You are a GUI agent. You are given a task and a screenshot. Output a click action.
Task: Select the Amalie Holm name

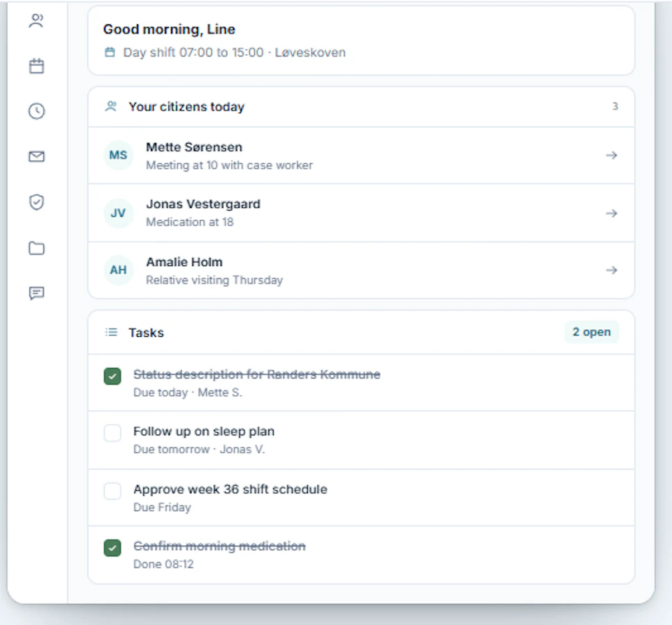(184, 262)
